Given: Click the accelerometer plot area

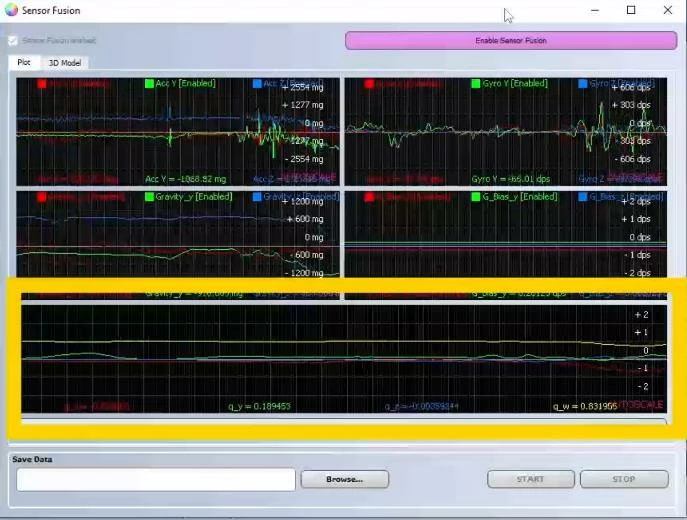Looking at the screenshot, I should 178,132.
